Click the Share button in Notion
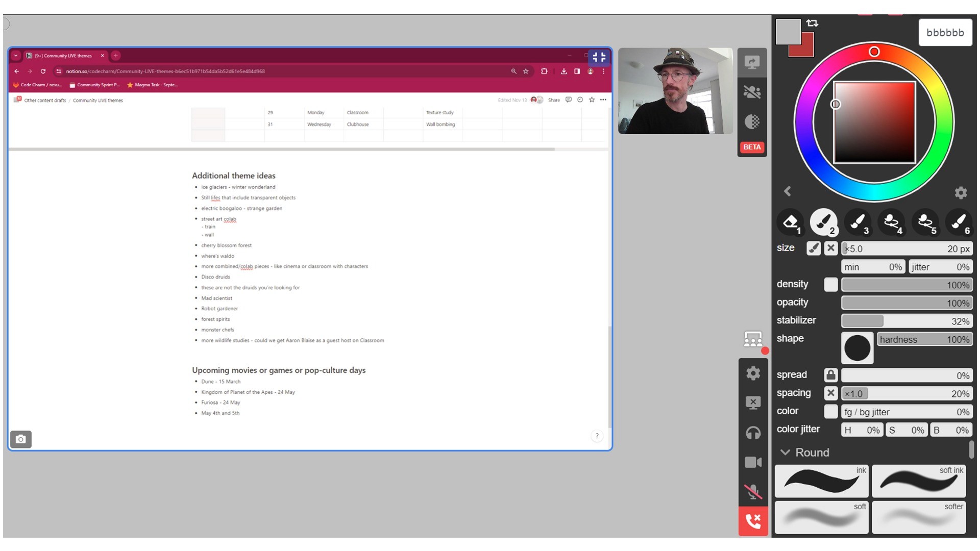 click(554, 100)
